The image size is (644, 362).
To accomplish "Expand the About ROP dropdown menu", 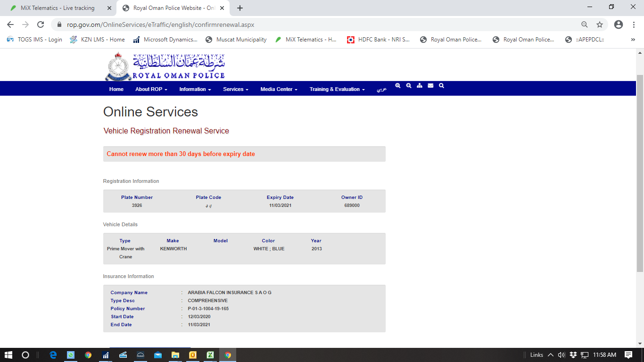I will (x=151, y=89).
